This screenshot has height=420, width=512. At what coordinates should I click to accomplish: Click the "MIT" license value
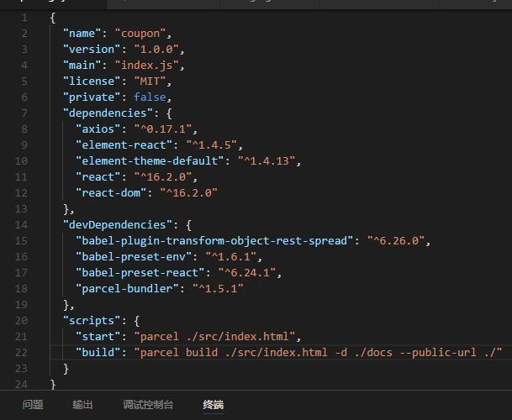[150, 81]
